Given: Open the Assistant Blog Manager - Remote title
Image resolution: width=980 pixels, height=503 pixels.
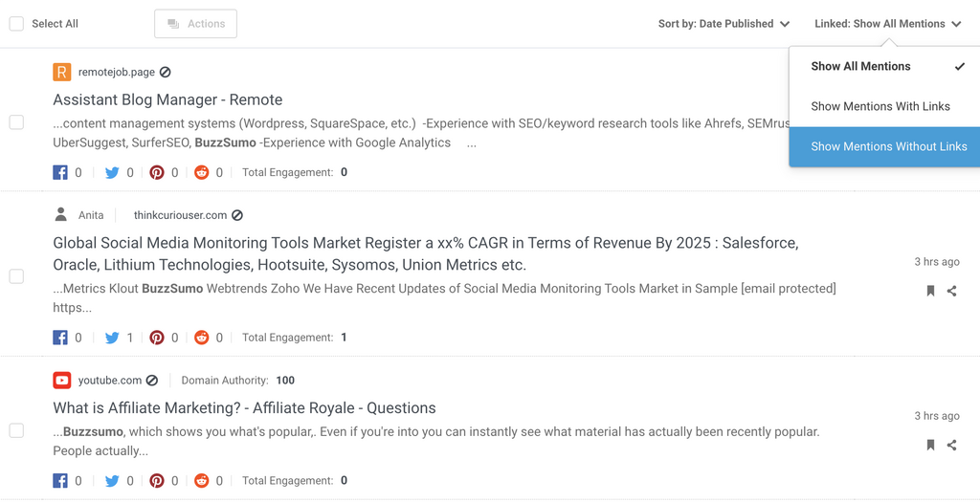Looking at the screenshot, I should point(167,99).
